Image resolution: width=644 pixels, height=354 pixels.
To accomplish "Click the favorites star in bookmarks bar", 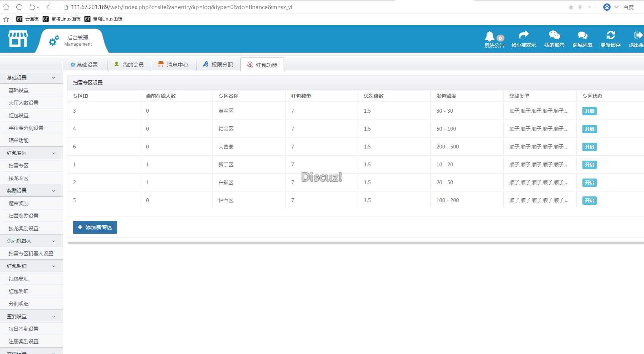I will 6,19.
